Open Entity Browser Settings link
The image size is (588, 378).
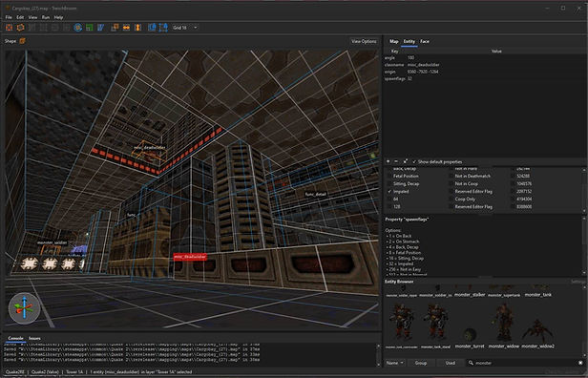click(x=577, y=282)
